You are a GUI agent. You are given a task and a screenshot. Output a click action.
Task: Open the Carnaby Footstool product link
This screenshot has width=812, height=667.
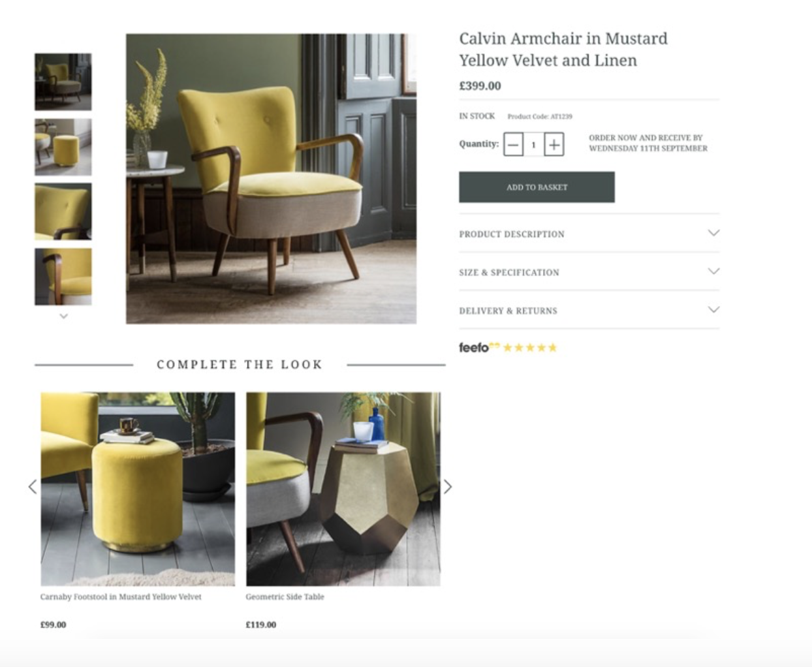[121, 597]
